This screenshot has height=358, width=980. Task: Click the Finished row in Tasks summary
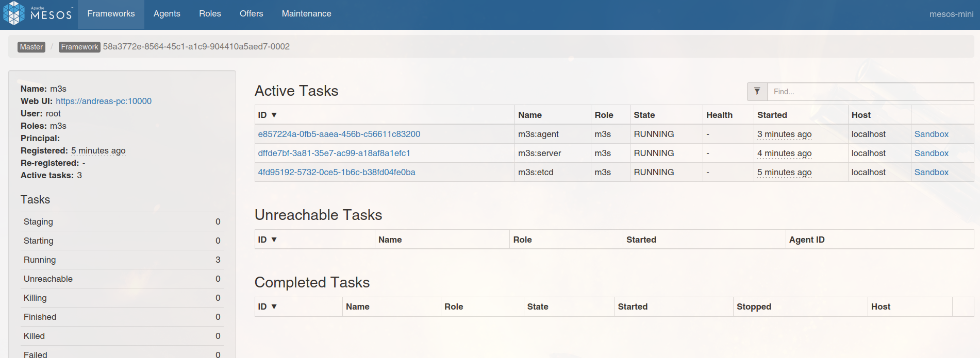122,317
